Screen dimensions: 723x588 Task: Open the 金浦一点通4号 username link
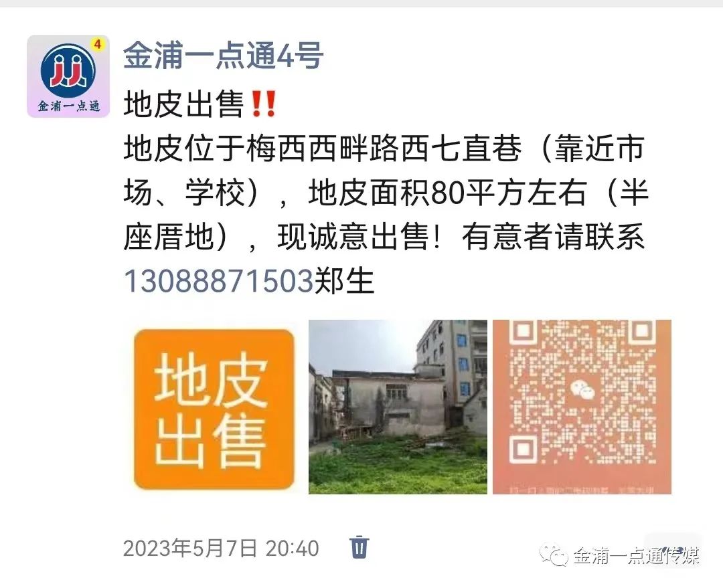[223, 56]
